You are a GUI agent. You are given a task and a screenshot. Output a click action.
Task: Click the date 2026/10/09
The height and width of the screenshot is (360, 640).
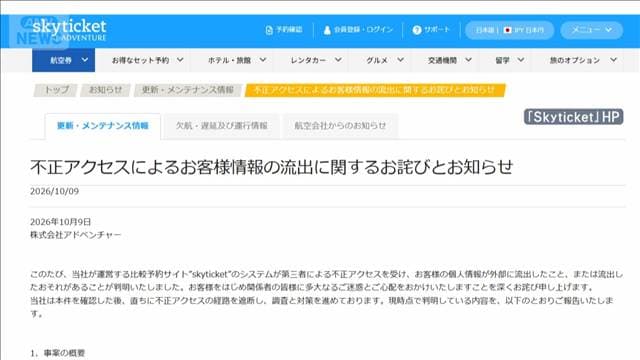point(55,191)
